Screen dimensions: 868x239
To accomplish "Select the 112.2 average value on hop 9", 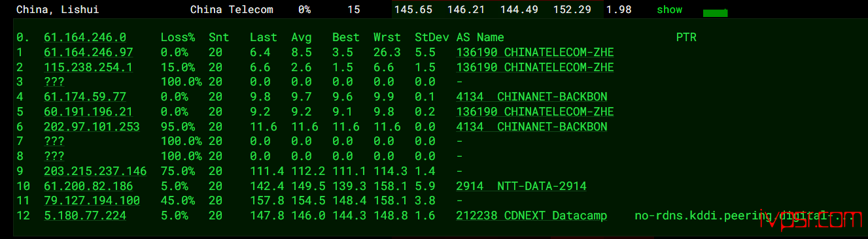I will [x=308, y=171].
